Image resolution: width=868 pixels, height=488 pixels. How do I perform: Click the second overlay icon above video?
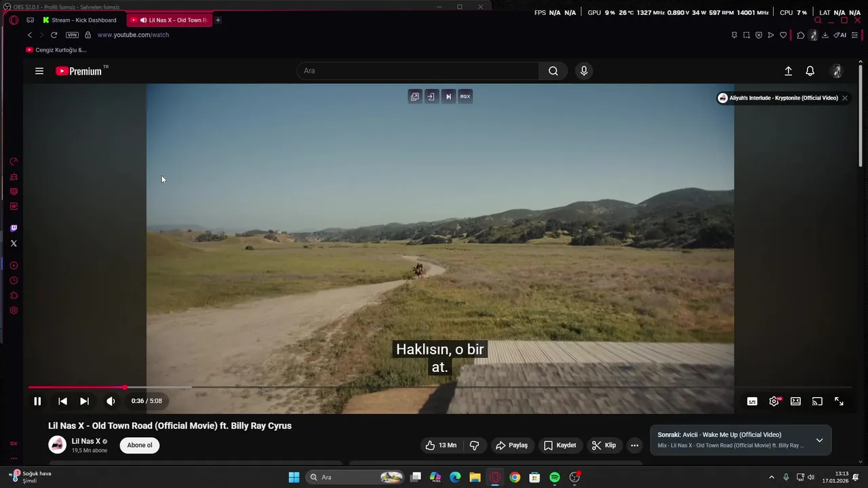431,96
